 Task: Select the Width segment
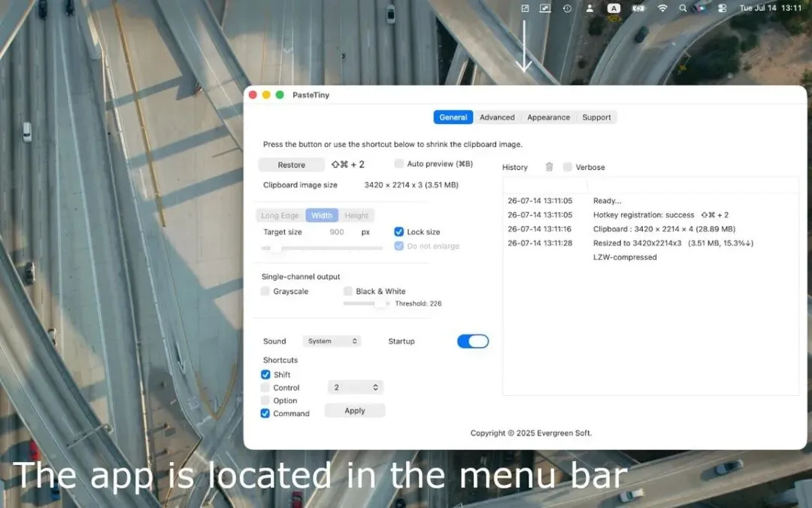[x=322, y=215]
